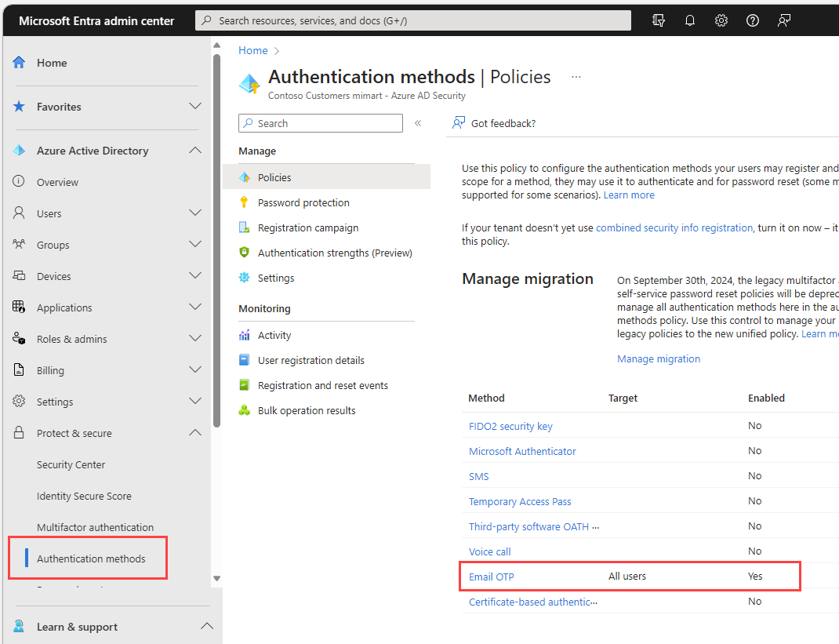
Task: Click the Home house icon in sidebar
Action: coord(20,63)
